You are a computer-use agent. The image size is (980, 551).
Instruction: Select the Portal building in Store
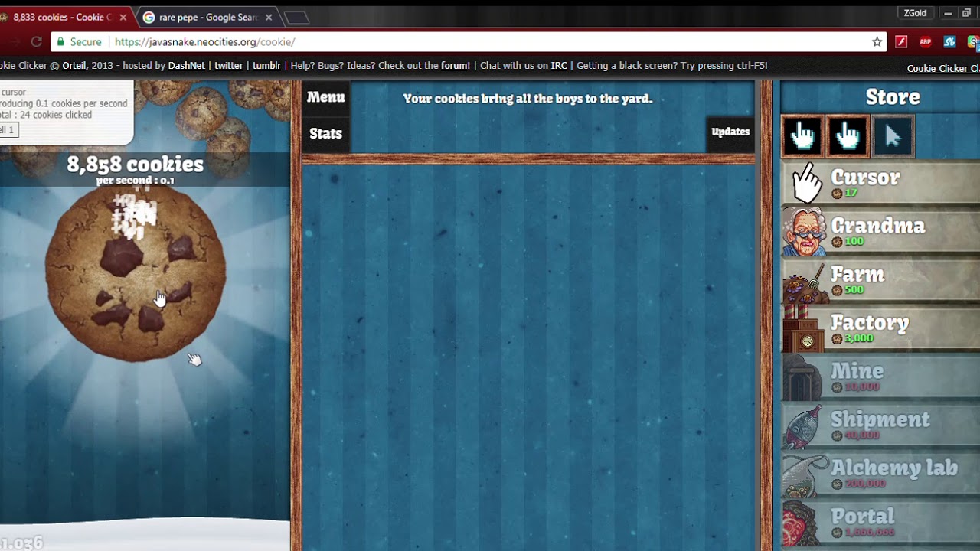click(880, 523)
